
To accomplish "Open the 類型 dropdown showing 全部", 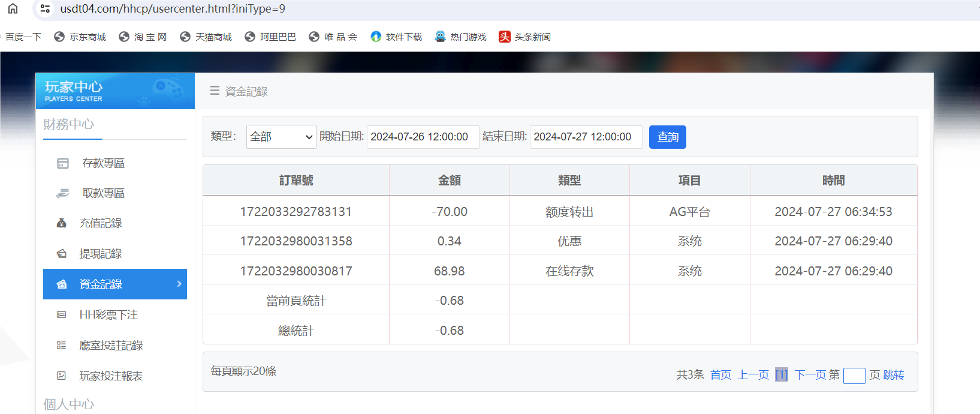I will (281, 137).
